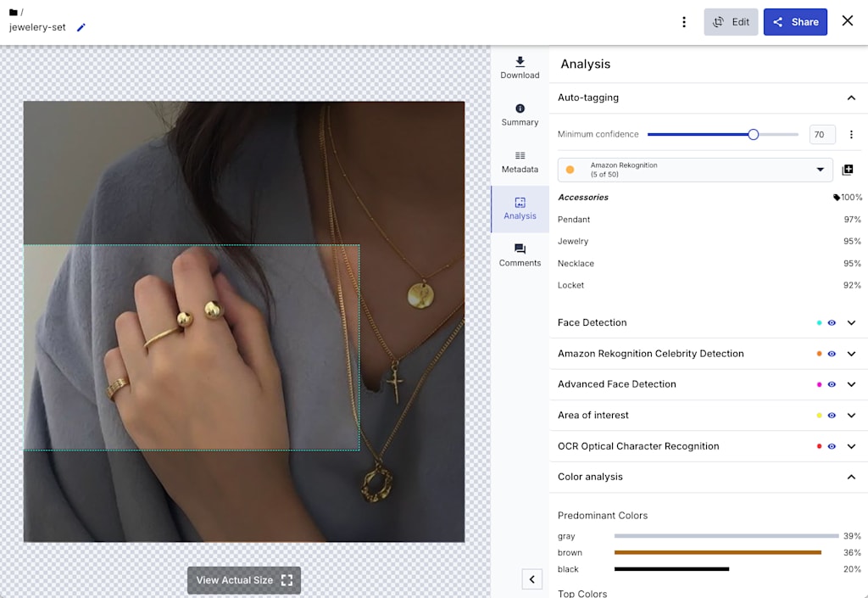Open the Download tab
This screenshot has height=598, width=868.
520,68
